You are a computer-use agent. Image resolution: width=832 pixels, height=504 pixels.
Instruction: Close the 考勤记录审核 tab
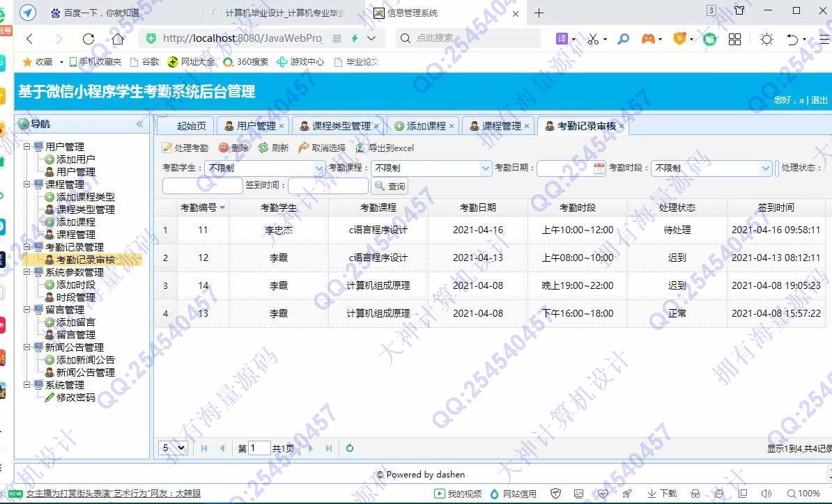pos(622,126)
